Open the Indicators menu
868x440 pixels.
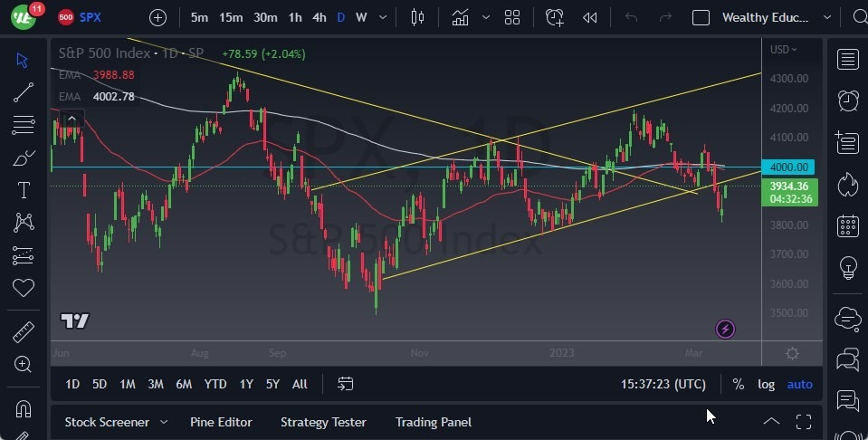click(460, 18)
